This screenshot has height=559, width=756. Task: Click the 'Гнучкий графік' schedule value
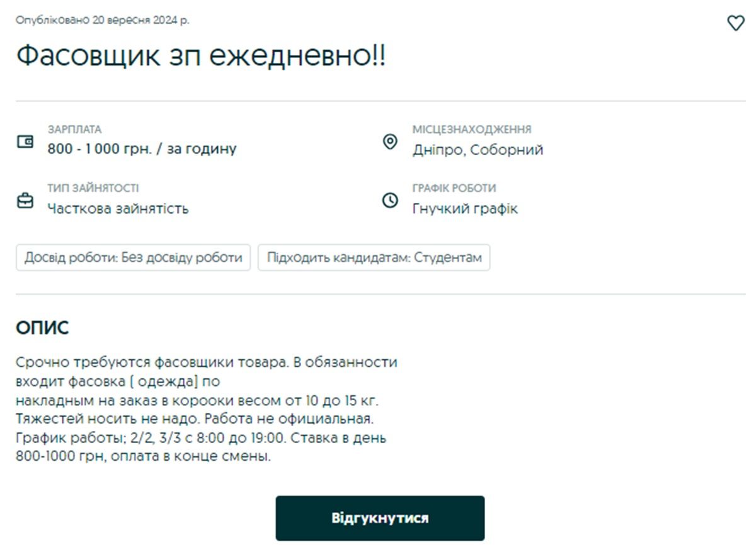[465, 209]
